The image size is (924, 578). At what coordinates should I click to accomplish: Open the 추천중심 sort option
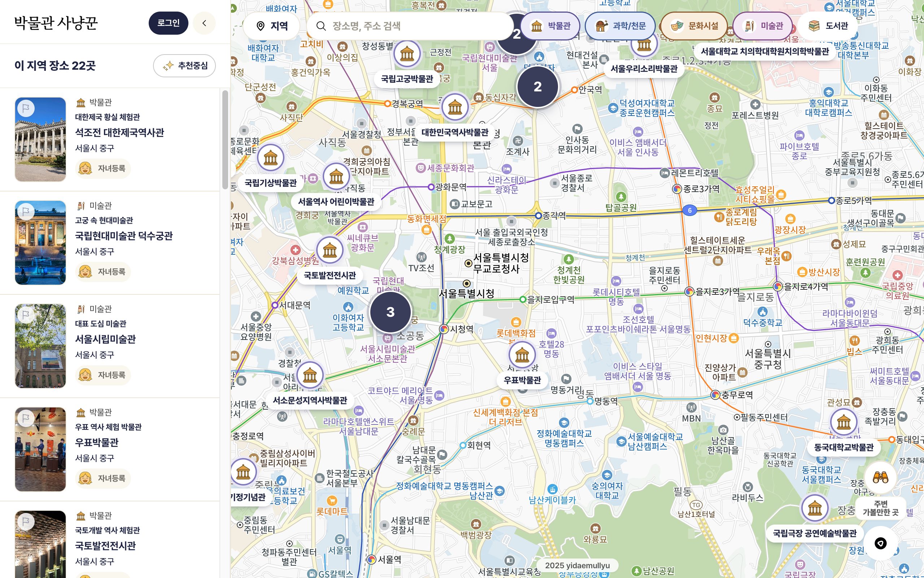coord(184,66)
